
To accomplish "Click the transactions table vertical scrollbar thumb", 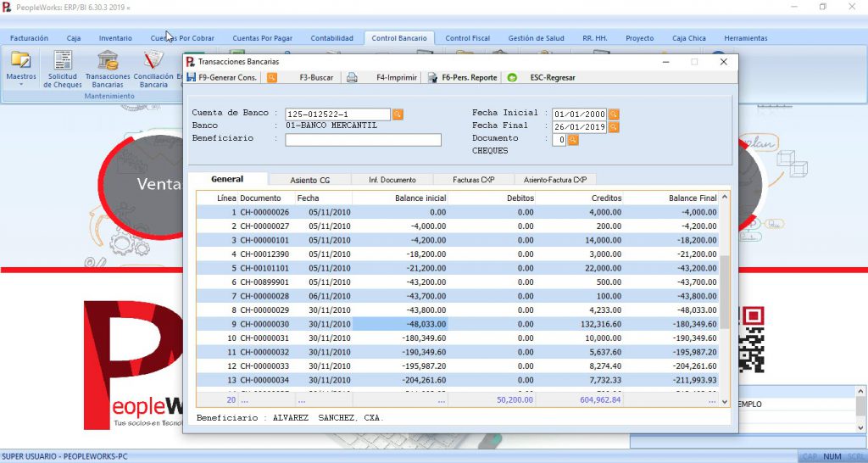I will click(725, 292).
